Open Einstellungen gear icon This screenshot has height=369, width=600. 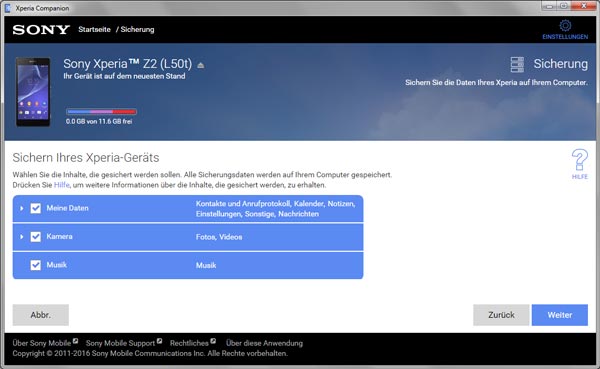click(x=565, y=25)
